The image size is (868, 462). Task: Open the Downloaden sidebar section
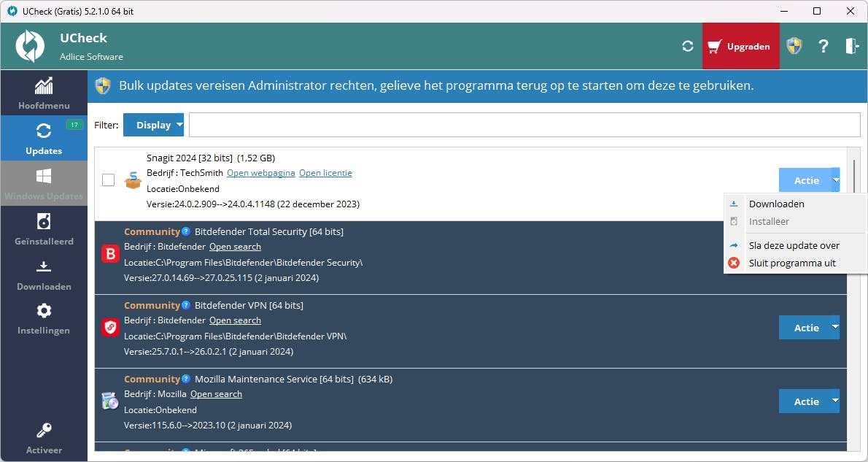pyautogui.click(x=44, y=274)
